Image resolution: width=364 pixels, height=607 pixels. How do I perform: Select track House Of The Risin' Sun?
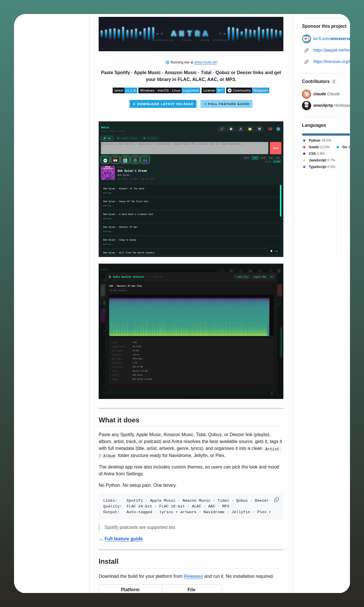tap(190, 203)
